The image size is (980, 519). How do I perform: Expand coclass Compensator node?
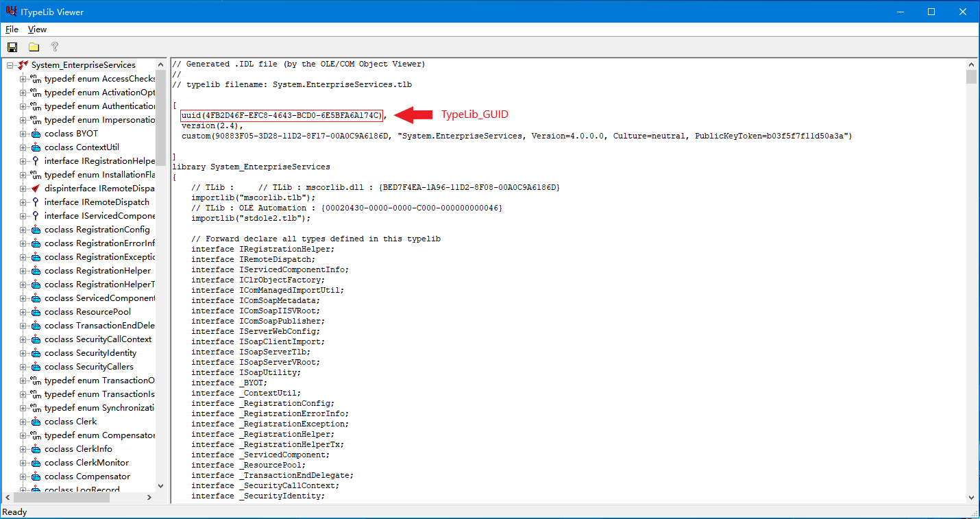(23, 476)
